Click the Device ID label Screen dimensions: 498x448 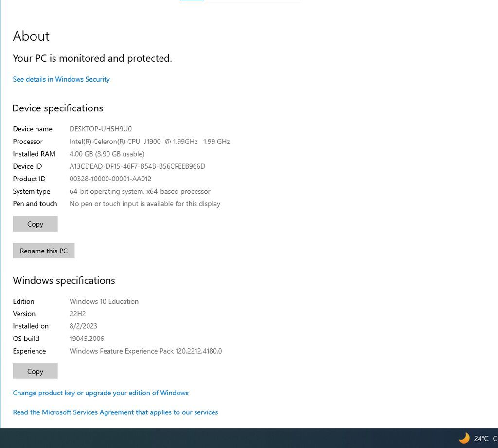click(x=27, y=166)
